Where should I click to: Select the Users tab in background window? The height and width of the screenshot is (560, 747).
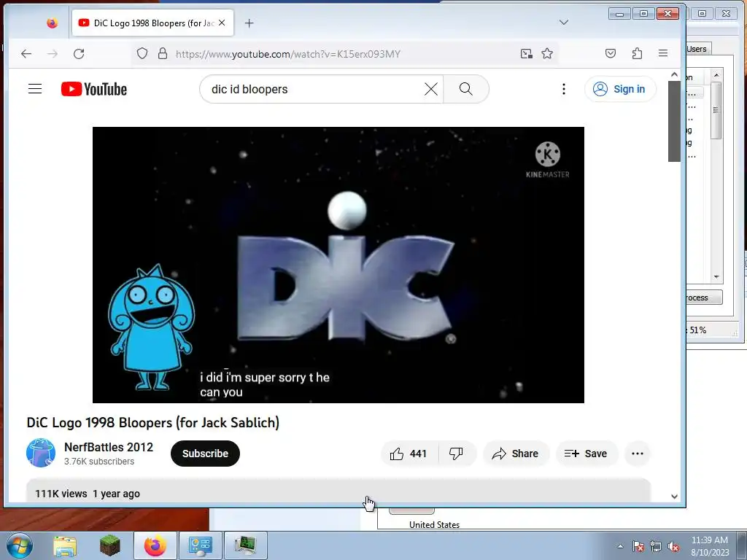[x=698, y=49]
